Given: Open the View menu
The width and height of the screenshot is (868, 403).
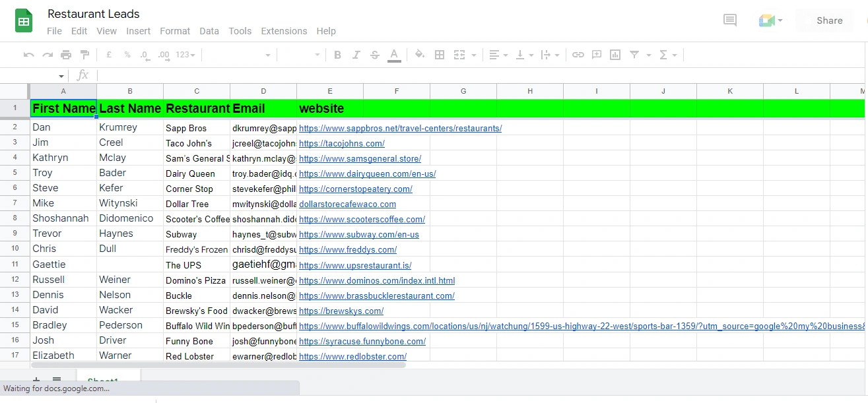Looking at the screenshot, I should click(x=106, y=31).
